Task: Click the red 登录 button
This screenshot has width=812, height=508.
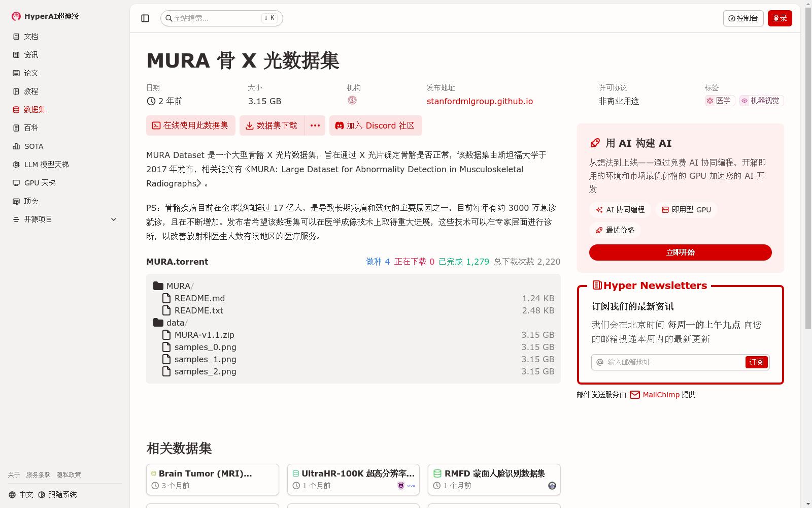Action: point(780,18)
